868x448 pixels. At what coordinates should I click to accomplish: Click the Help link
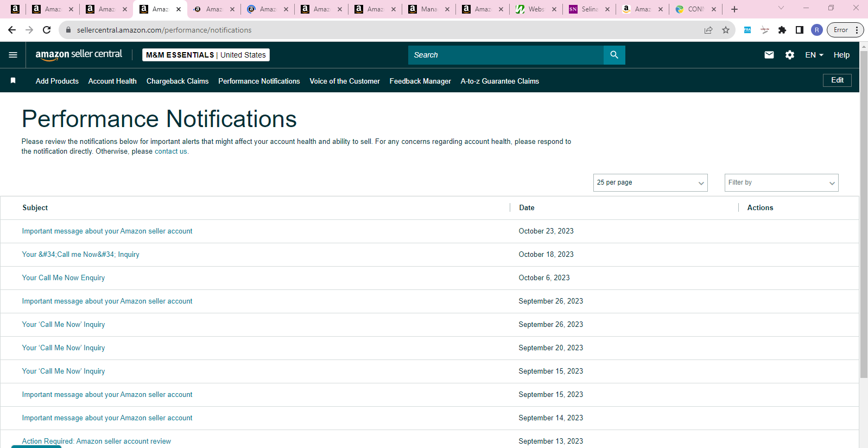pyautogui.click(x=842, y=55)
